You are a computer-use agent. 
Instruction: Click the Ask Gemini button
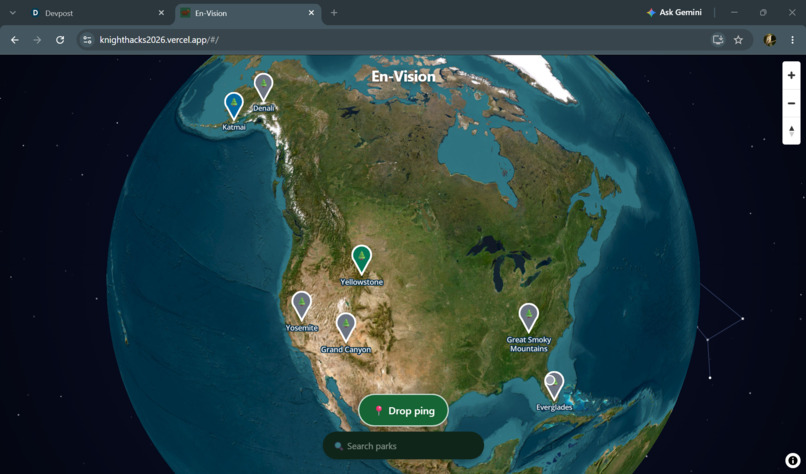(x=674, y=12)
